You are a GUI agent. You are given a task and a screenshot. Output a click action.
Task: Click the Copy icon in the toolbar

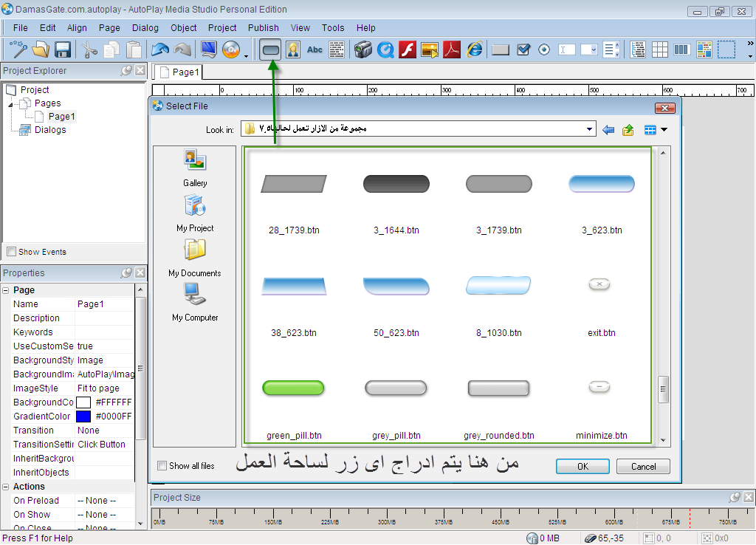[111, 49]
